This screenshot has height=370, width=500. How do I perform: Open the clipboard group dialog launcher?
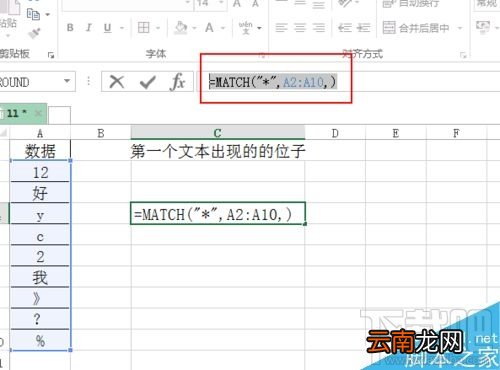51,55
